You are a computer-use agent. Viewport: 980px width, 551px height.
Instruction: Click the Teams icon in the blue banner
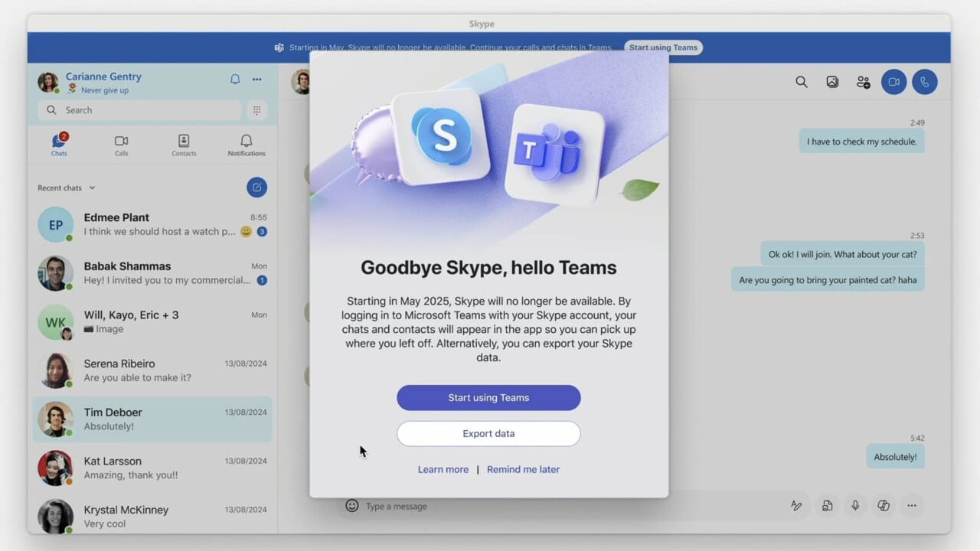[279, 47]
